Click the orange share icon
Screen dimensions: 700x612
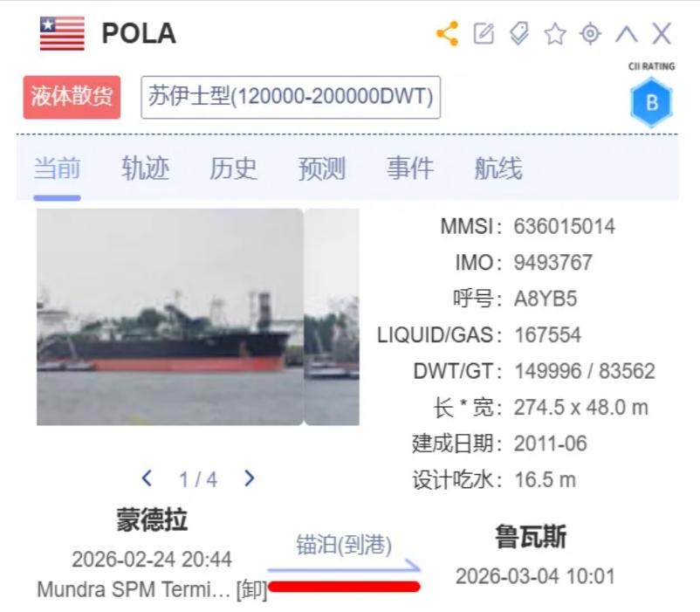click(448, 33)
